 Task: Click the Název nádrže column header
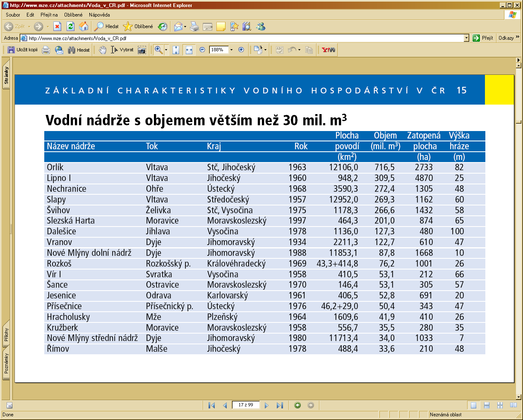pyautogui.click(x=71, y=146)
